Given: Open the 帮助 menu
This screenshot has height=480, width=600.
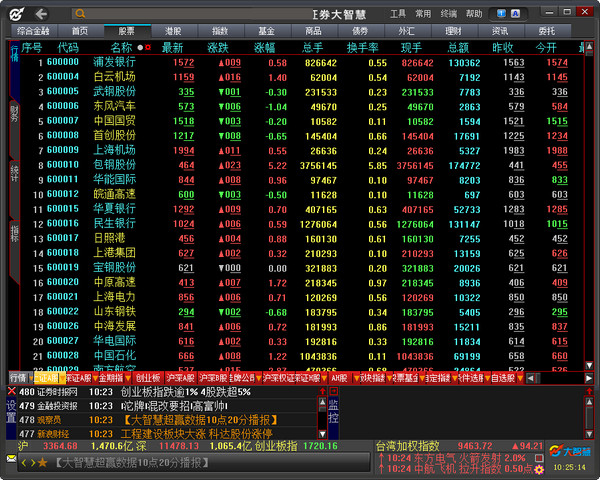Looking at the screenshot, I should coord(474,14).
